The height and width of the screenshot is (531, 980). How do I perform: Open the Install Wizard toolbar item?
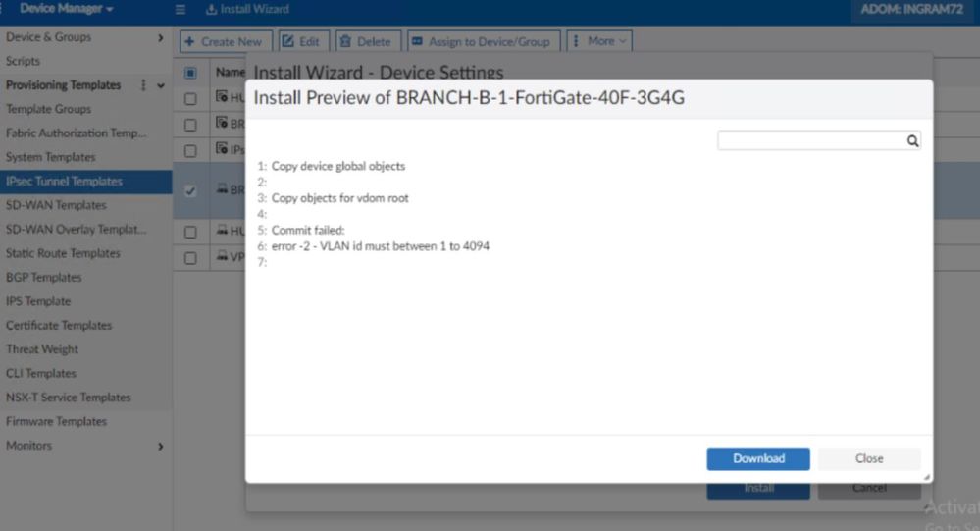pos(247,10)
